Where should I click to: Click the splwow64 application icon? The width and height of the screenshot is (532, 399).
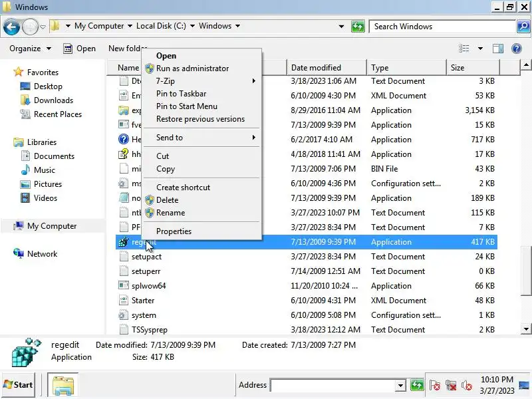pyautogui.click(x=123, y=285)
